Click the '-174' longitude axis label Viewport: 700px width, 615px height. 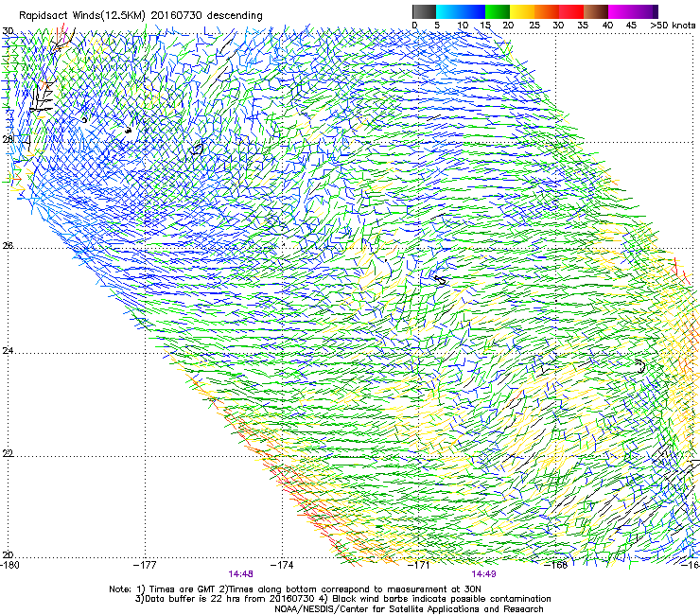[x=282, y=565]
